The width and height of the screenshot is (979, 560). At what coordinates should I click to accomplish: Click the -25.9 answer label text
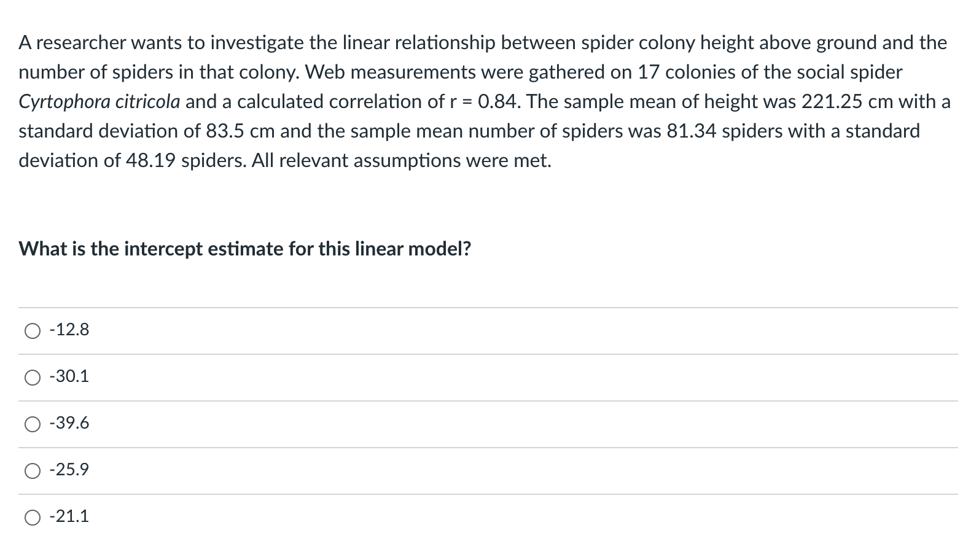(x=69, y=470)
